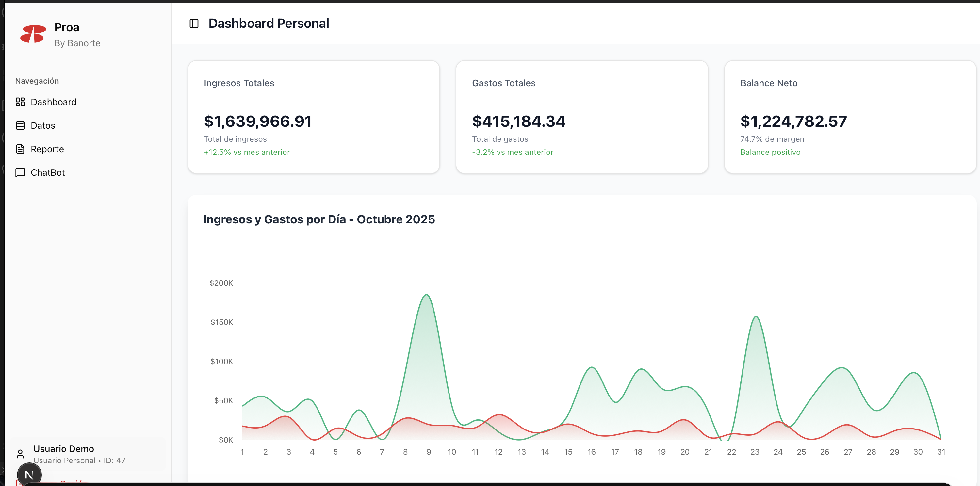Click the ChatBot speech bubble icon
The image size is (980, 486).
(20, 173)
